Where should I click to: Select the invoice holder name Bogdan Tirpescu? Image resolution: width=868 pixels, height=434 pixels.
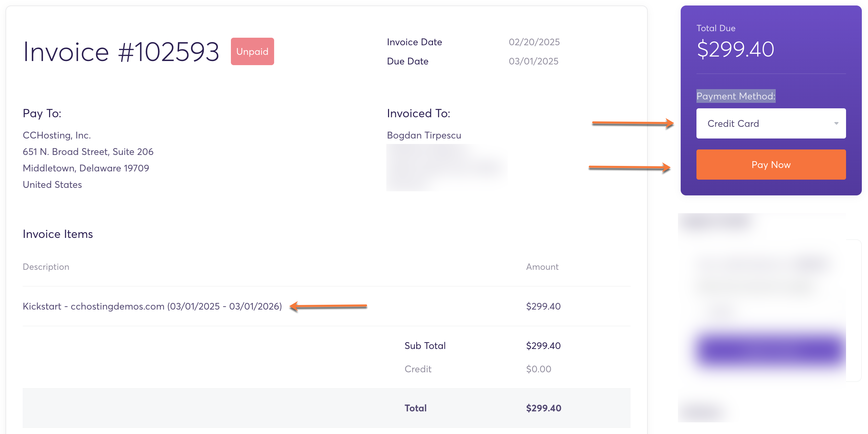tap(424, 135)
